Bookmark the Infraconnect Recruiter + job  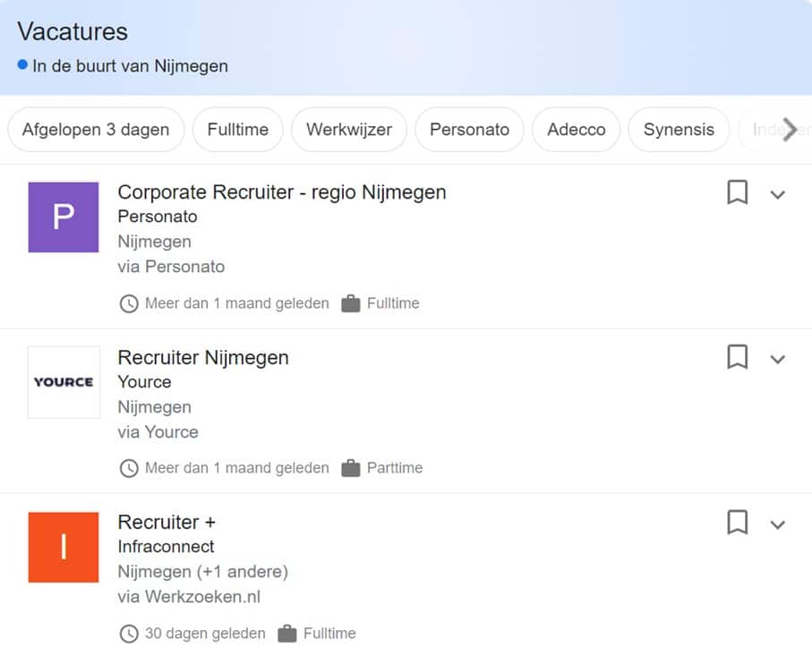pos(737,523)
